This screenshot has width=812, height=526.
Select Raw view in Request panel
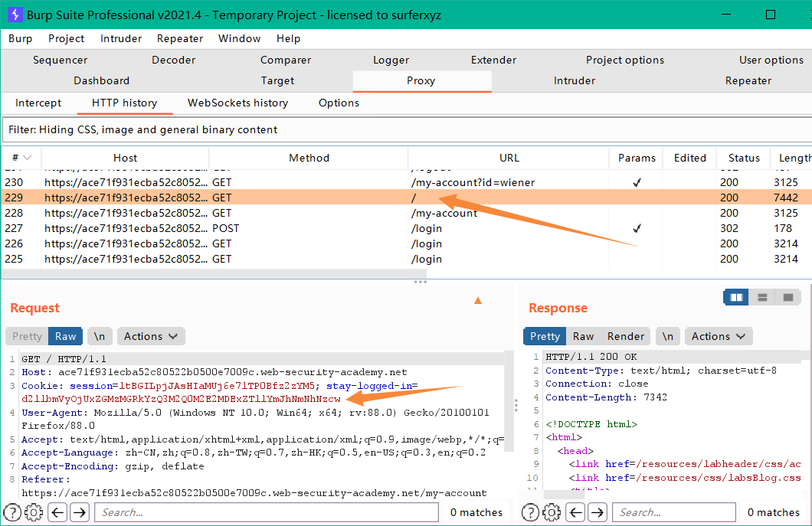click(65, 336)
